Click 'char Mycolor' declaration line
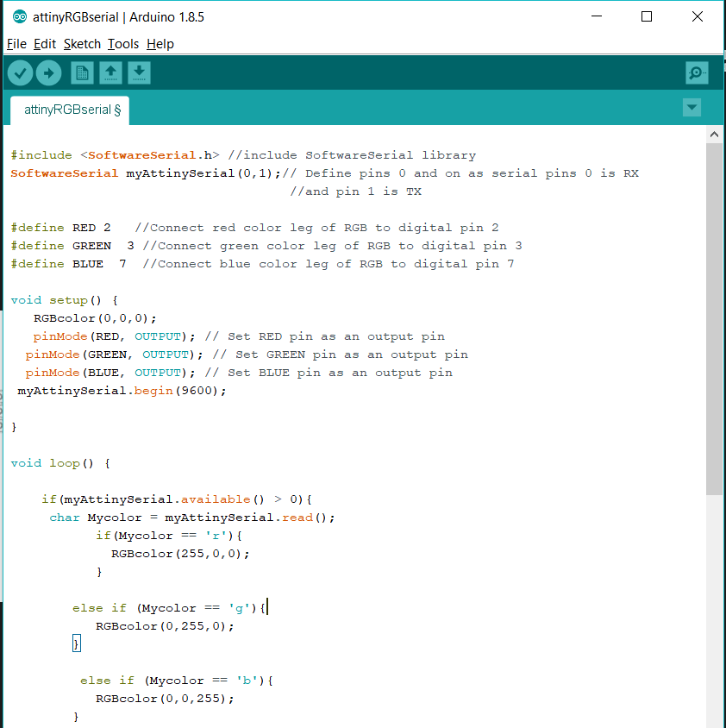Screen dimensions: 726x728 click(192, 518)
